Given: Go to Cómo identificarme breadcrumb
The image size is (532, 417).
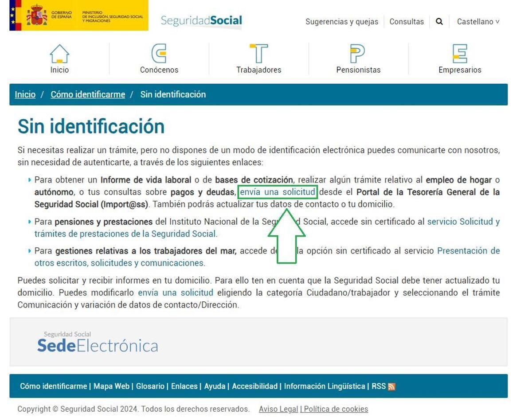Looking at the screenshot, I should 88,94.
